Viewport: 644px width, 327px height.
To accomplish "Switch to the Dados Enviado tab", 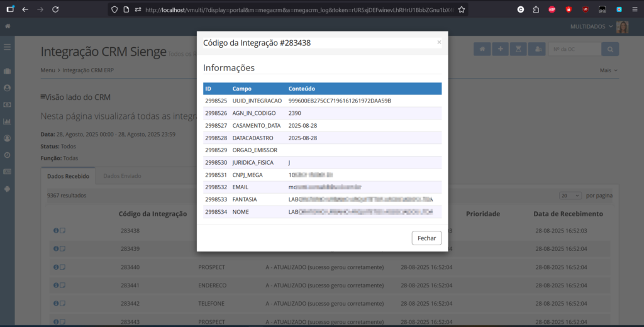I will tap(123, 176).
